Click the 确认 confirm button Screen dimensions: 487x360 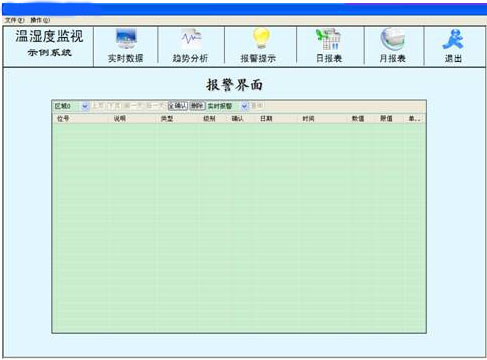click(178, 106)
